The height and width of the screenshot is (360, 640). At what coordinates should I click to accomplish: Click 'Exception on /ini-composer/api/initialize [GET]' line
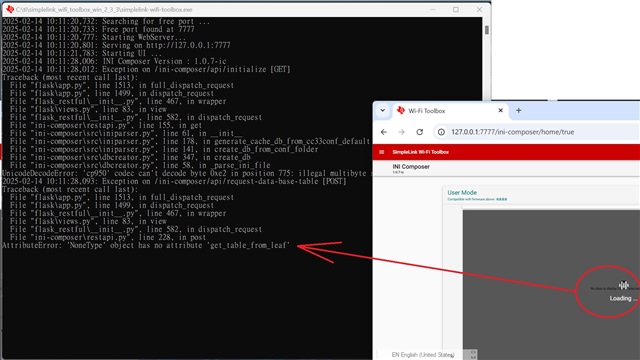pos(146,69)
